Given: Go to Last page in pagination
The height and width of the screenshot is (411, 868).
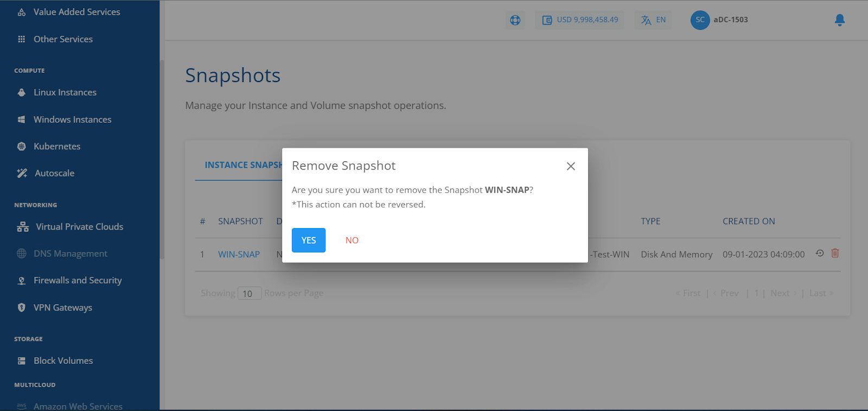Looking at the screenshot, I should click(x=821, y=293).
